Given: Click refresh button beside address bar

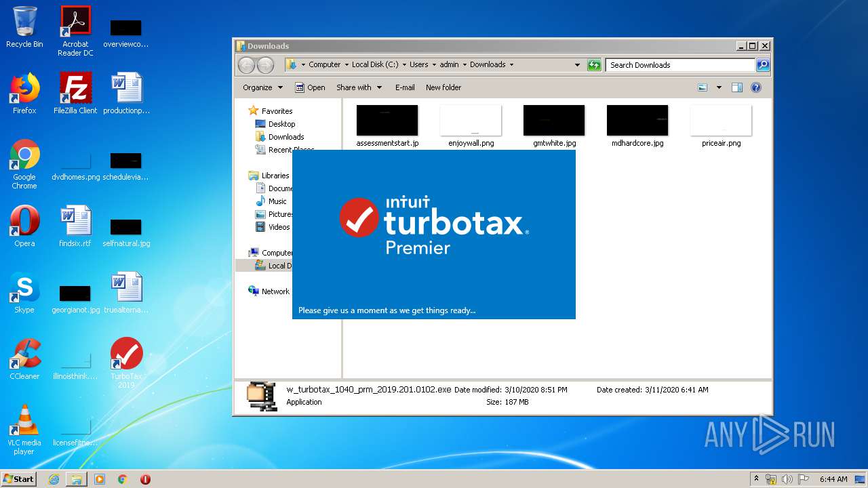Looking at the screenshot, I should click(594, 65).
